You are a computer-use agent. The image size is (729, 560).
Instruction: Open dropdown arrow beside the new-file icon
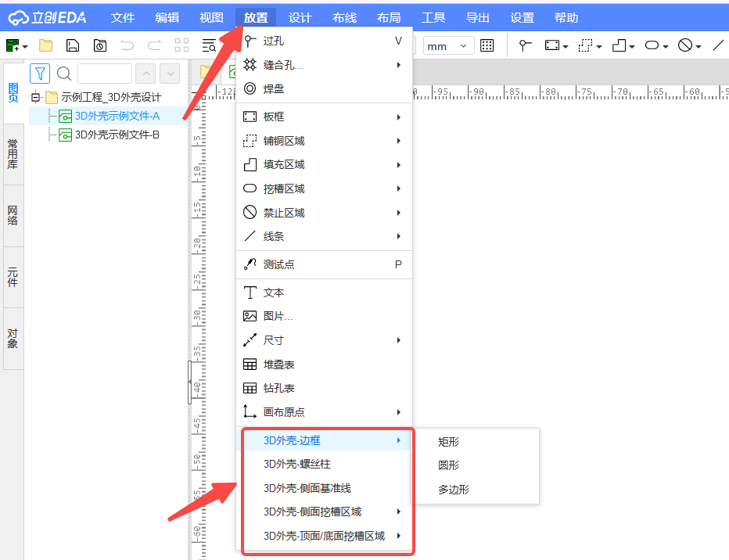click(x=25, y=47)
